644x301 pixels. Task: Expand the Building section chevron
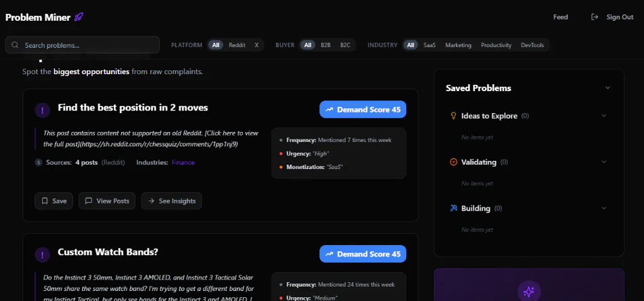click(604, 208)
